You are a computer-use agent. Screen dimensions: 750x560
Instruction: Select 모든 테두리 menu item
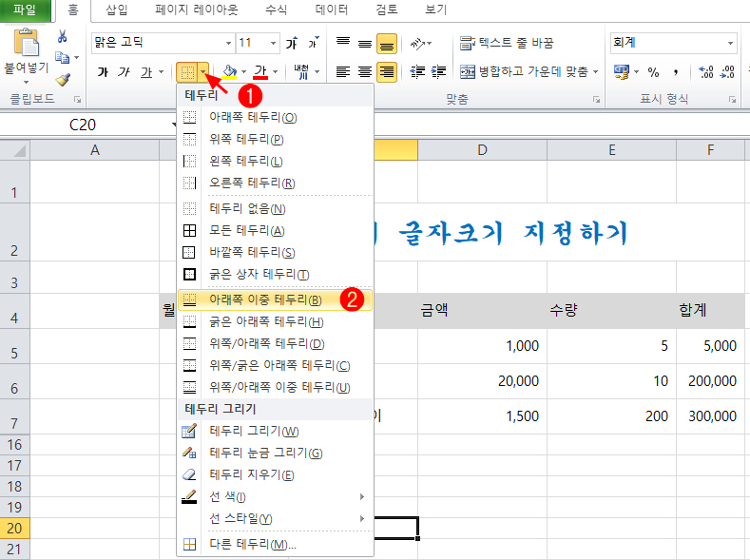(x=275, y=231)
